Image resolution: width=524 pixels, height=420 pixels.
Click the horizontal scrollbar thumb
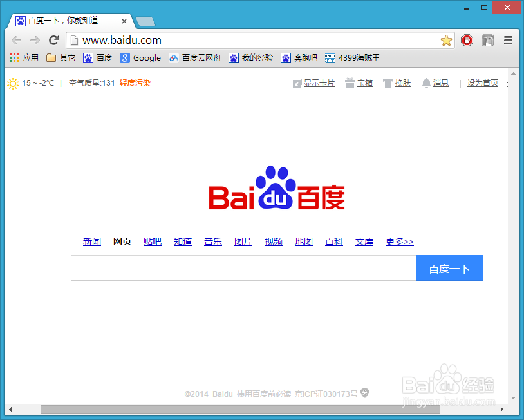click(x=240, y=409)
